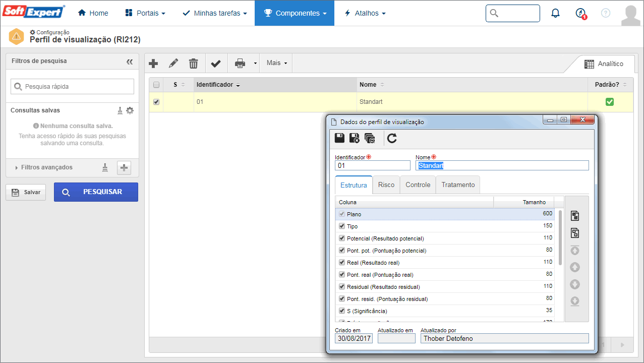Click the top bar search box
Screen dimensions: 644x363
512,13
